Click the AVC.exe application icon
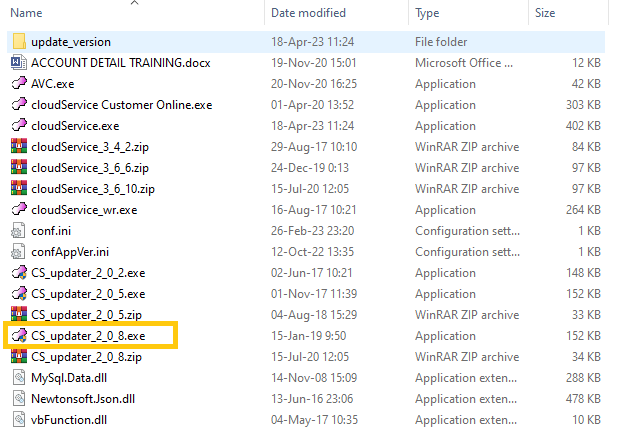The width and height of the screenshot is (635, 437). (18, 84)
